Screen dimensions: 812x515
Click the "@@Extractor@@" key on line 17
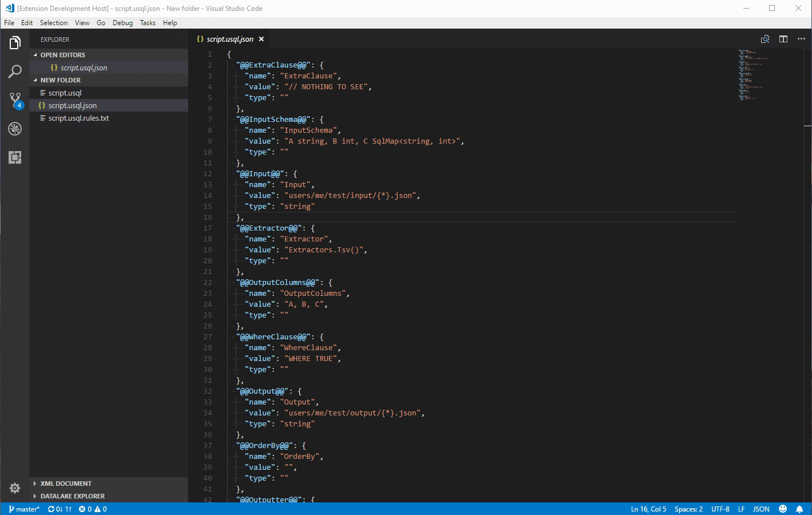(x=269, y=228)
